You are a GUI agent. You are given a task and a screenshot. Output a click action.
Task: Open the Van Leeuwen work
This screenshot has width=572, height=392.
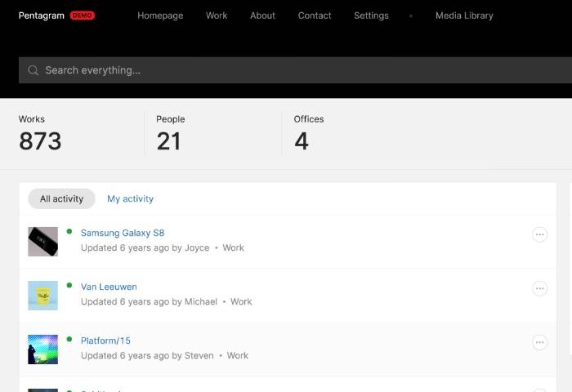click(x=109, y=287)
